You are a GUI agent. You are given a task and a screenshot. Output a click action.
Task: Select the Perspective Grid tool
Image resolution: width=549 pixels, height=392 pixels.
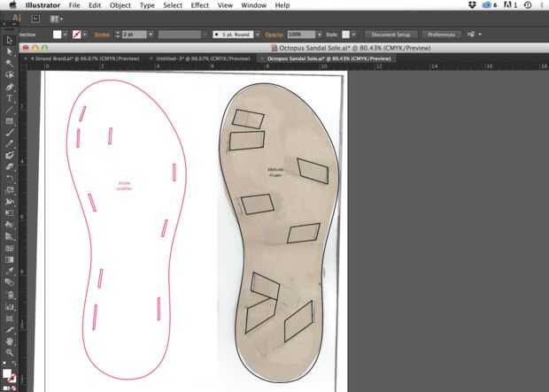[x=10, y=236]
